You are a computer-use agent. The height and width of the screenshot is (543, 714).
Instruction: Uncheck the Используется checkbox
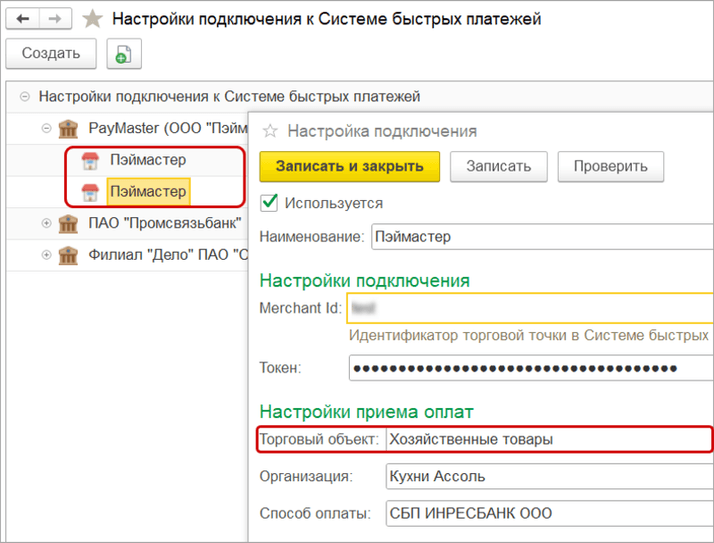(269, 202)
